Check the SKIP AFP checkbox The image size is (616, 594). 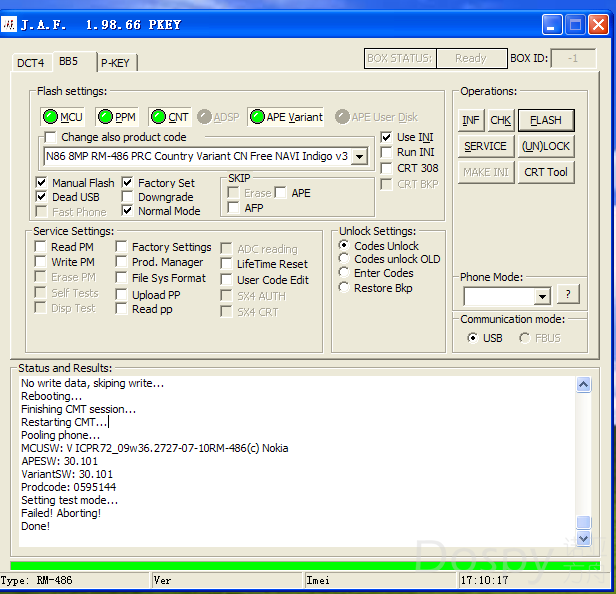(233, 207)
